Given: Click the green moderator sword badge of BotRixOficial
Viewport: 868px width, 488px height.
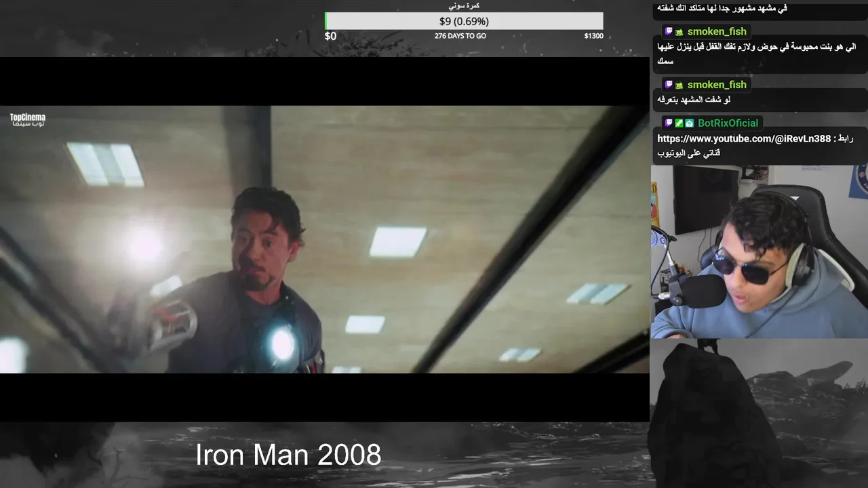Looking at the screenshot, I should tap(679, 123).
